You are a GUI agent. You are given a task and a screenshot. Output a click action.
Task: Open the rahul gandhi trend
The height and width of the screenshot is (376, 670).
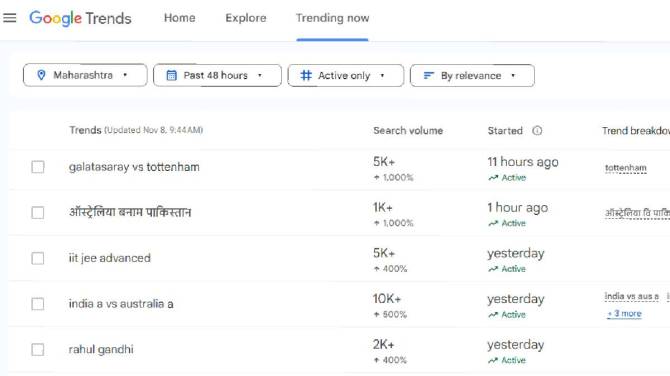click(101, 350)
